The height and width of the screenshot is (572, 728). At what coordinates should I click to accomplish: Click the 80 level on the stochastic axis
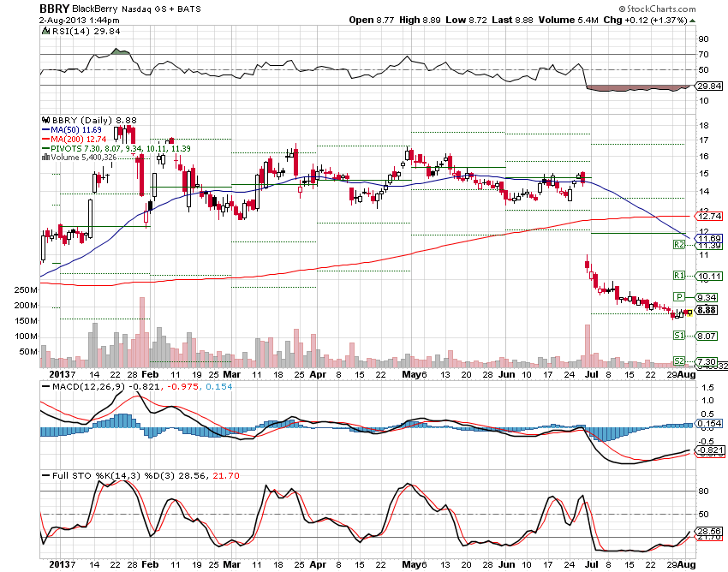point(704,492)
